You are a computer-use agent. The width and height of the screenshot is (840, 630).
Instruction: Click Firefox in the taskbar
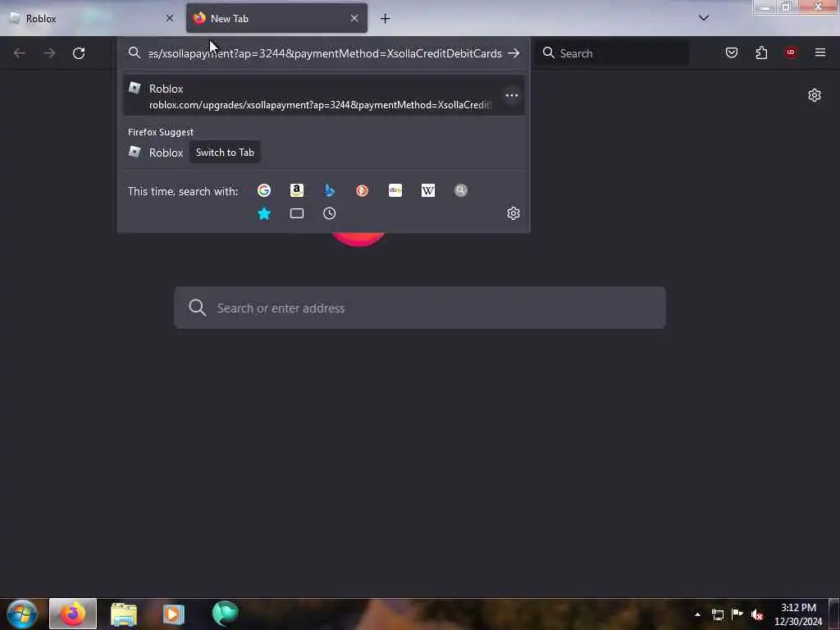tap(73, 614)
